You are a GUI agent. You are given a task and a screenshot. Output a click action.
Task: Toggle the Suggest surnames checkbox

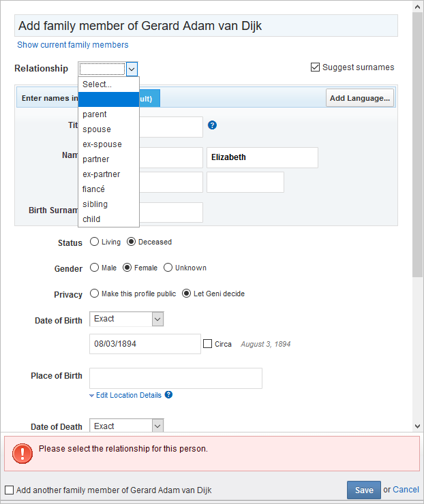(315, 67)
